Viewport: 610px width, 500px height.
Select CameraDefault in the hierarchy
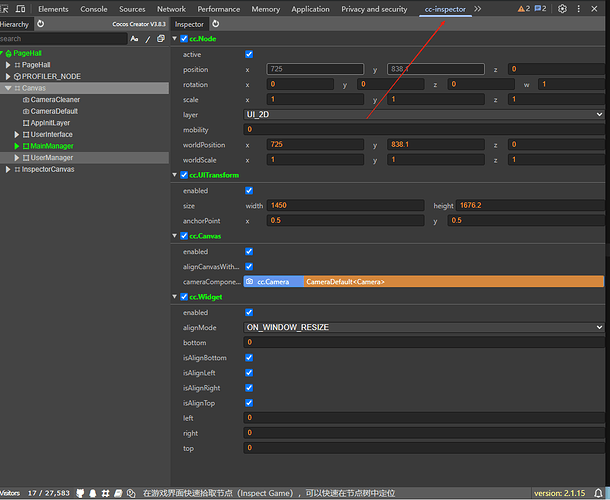[x=54, y=111]
